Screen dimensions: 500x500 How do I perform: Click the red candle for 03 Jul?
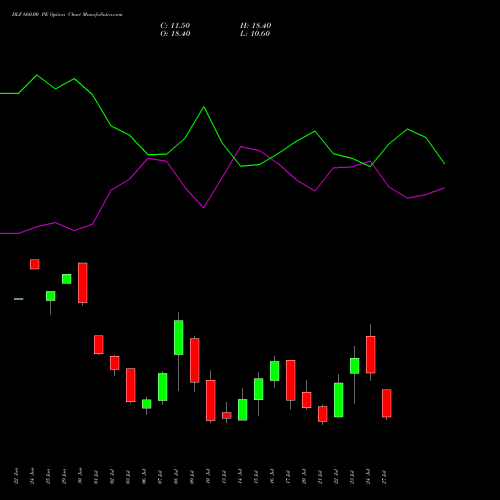pyautogui.click(x=131, y=385)
